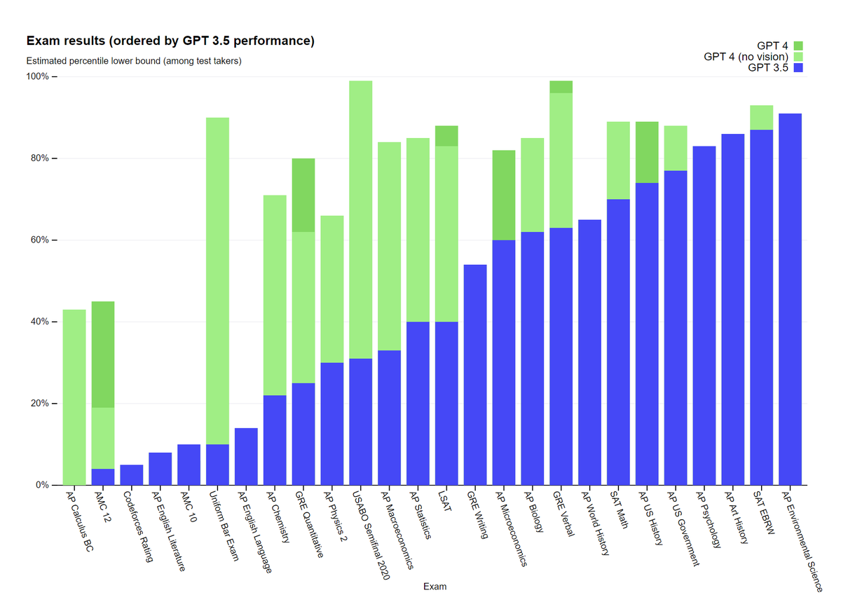Click the 'AP Chemistry' axis label

pos(277,516)
